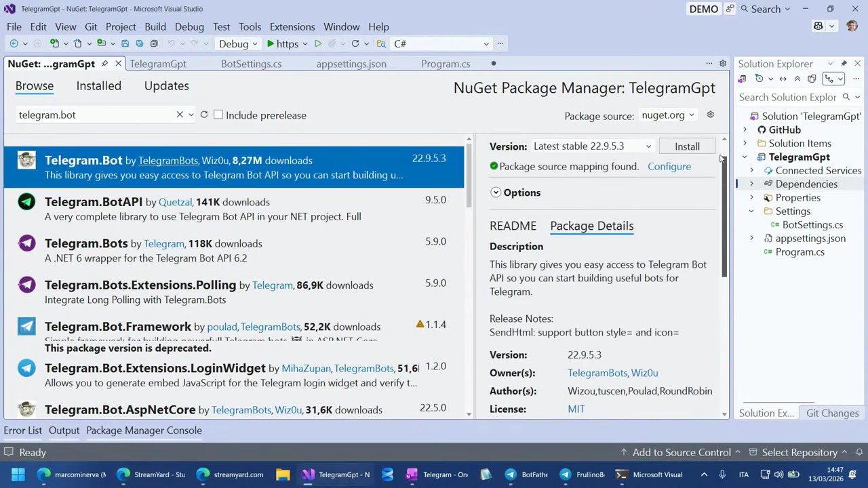
Task: Click the refresh icon next to search box
Action: tap(203, 115)
